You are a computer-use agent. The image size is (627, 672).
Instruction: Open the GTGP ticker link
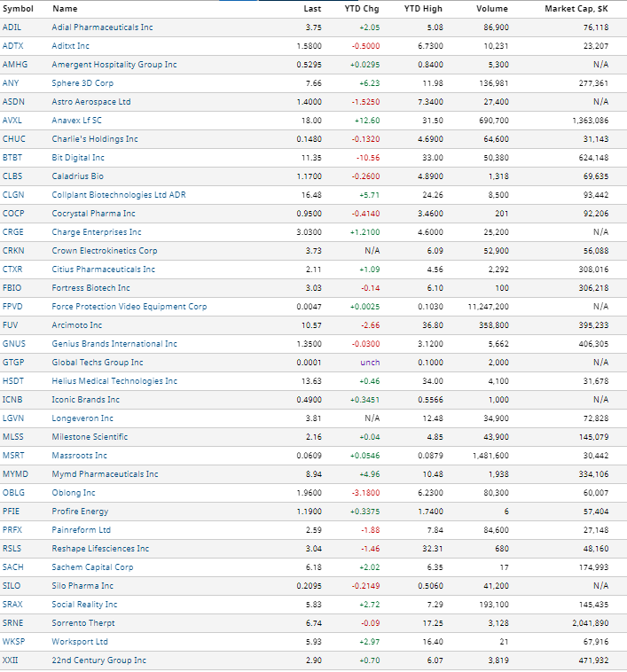(13, 363)
